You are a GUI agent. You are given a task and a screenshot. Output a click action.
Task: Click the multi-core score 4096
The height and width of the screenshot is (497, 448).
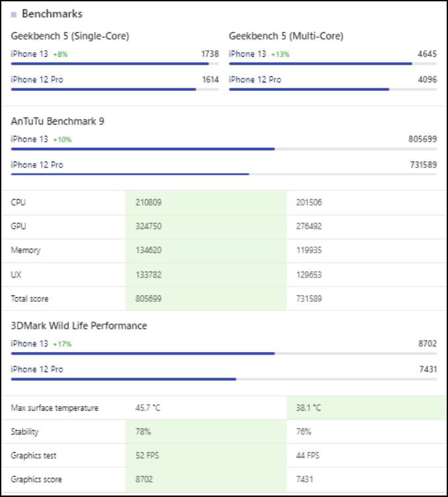[427, 80]
